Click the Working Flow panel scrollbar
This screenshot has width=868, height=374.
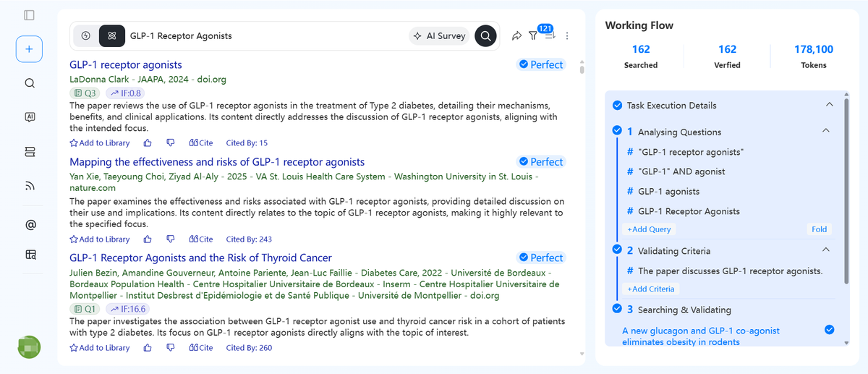pyautogui.click(x=846, y=191)
